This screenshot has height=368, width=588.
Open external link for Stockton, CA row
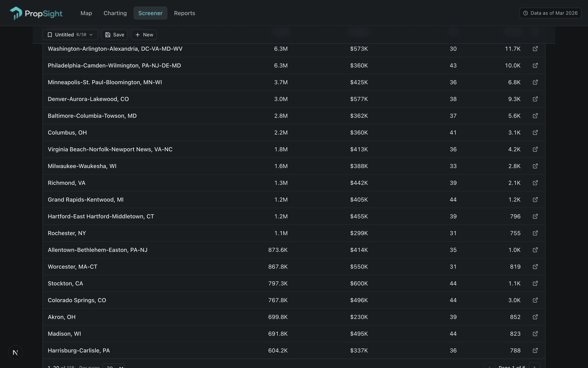pyautogui.click(x=535, y=284)
